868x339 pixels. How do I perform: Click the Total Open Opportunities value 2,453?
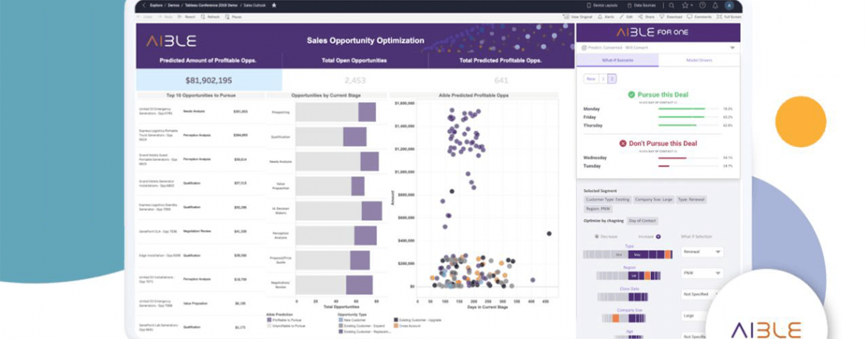tap(355, 80)
